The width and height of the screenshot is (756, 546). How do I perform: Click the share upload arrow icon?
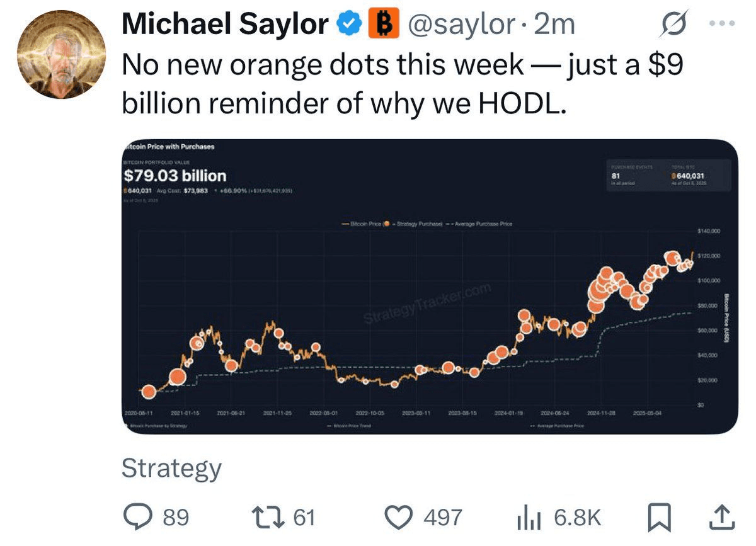(723, 517)
